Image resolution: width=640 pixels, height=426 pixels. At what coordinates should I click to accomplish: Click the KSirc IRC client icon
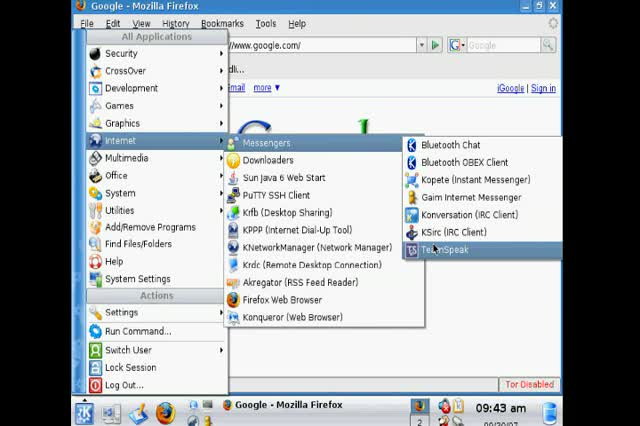pyautogui.click(x=411, y=232)
